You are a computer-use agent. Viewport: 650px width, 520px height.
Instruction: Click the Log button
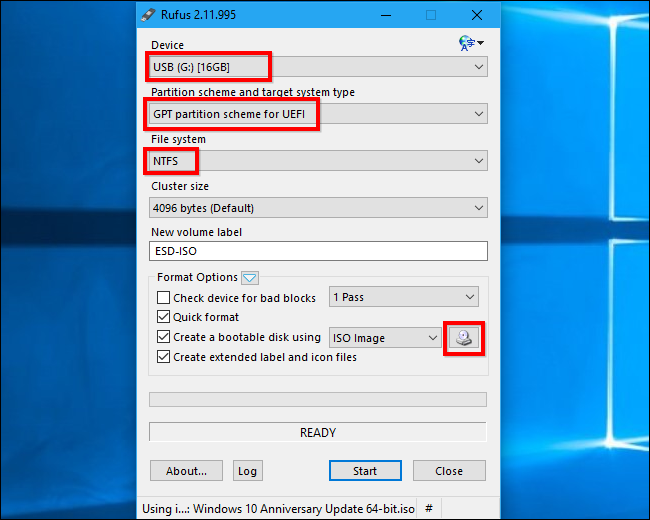click(x=247, y=471)
